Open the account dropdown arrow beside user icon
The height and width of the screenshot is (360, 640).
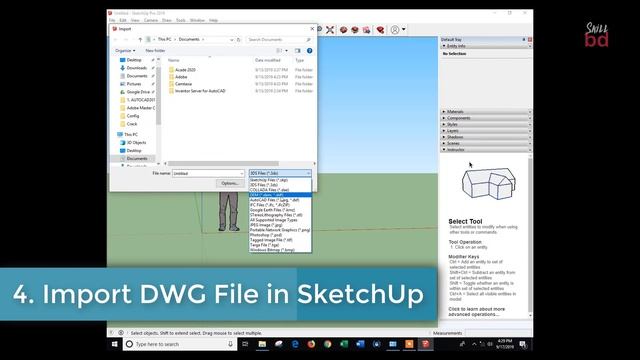point(404,29)
